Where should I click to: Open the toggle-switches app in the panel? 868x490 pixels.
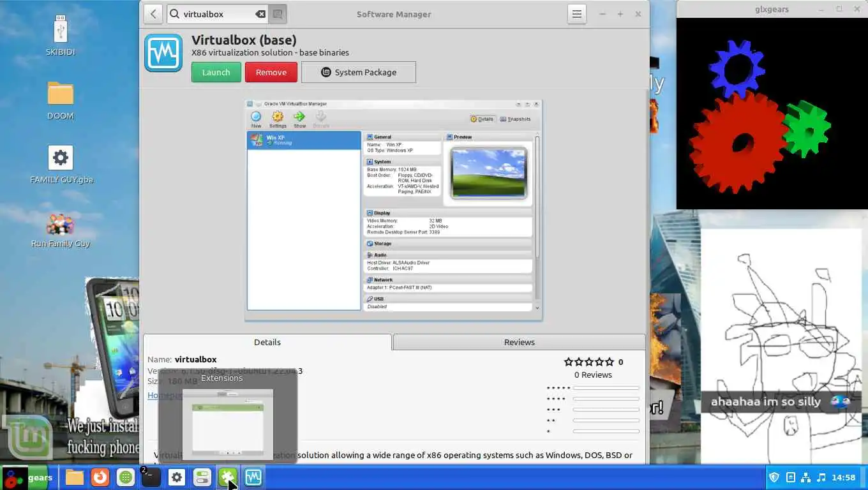pyautogui.click(x=202, y=477)
